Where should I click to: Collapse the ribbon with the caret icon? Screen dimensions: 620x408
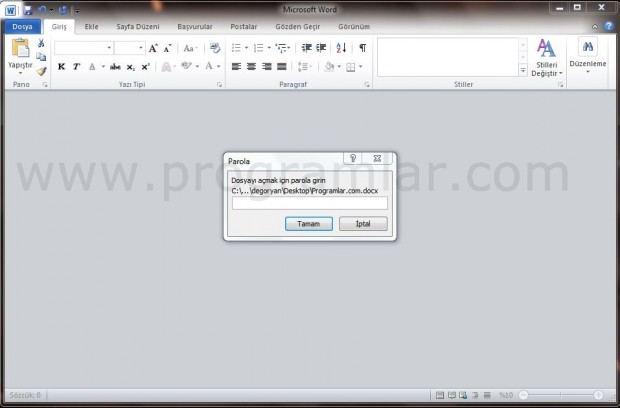coord(595,27)
